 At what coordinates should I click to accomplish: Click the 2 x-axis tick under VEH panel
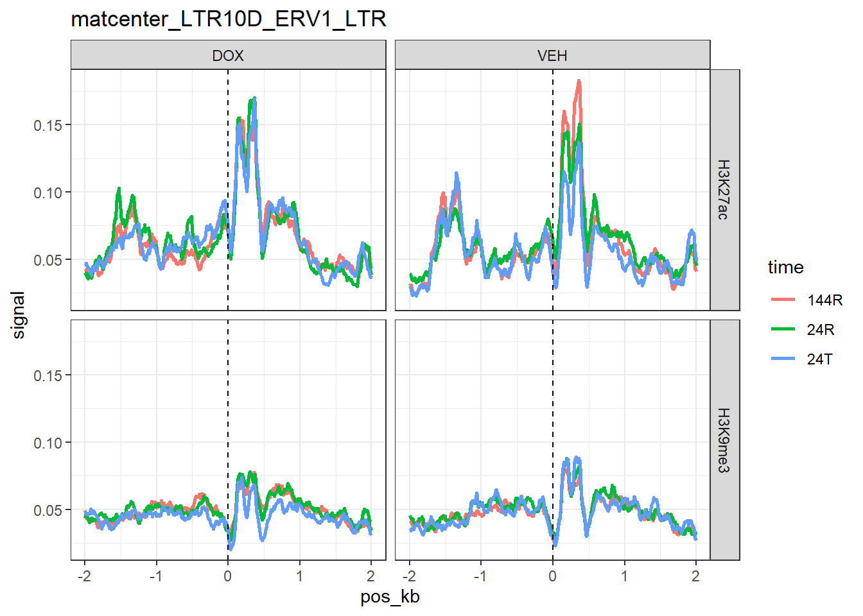pyautogui.click(x=695, y=576)
